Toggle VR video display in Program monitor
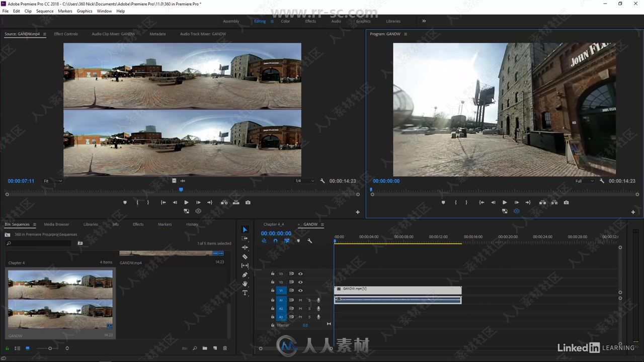 517,211
